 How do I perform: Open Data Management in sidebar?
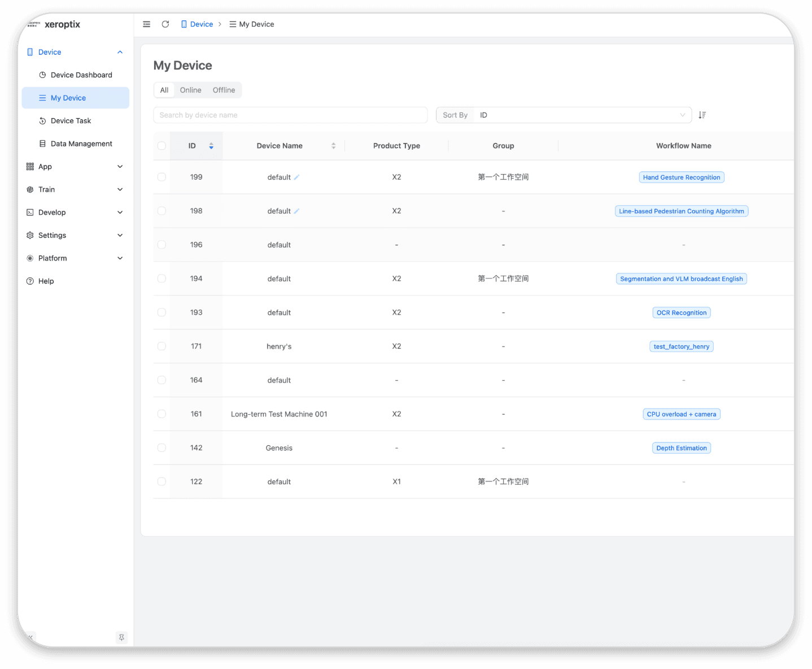point(75,144)
